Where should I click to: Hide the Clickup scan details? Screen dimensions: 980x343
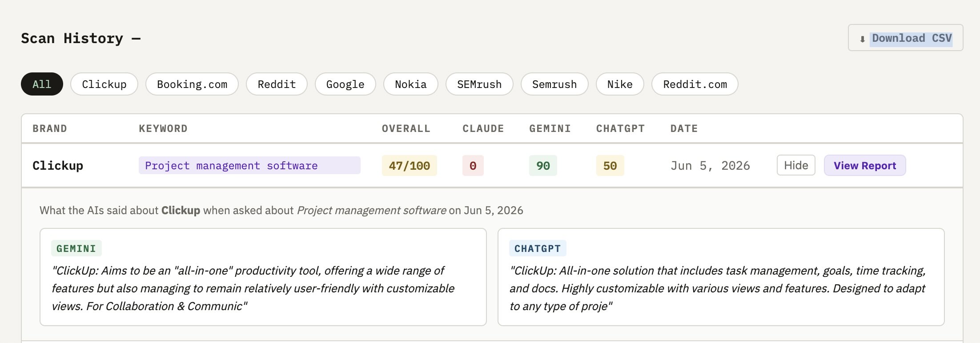tap(796, 165)
